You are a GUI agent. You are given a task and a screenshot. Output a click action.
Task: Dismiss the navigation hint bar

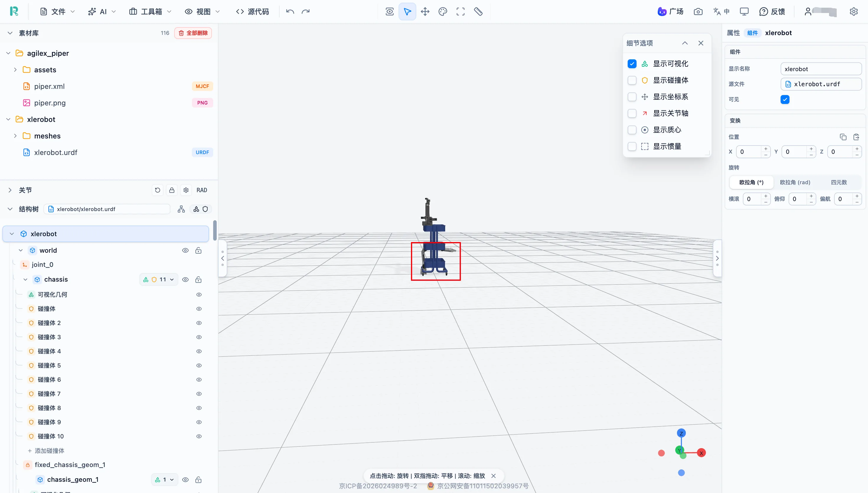(493, 476)
